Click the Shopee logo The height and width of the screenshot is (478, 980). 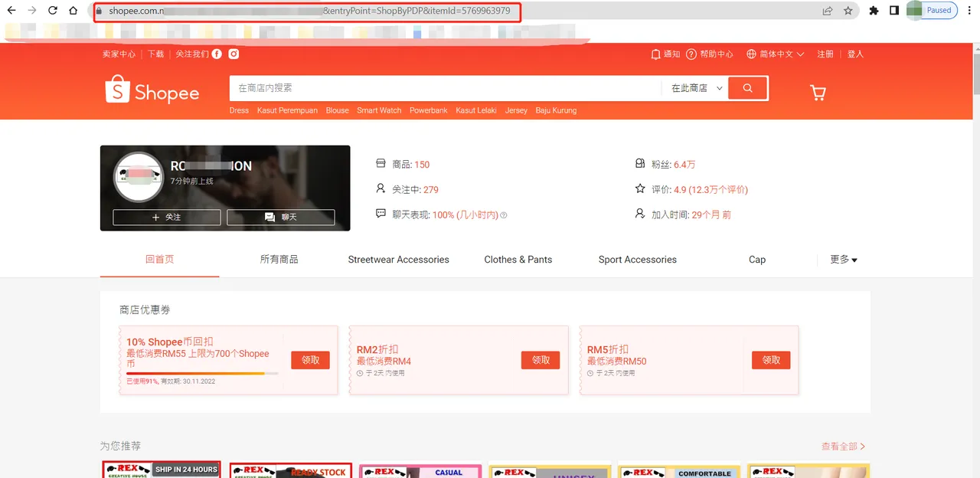(152, 91)
